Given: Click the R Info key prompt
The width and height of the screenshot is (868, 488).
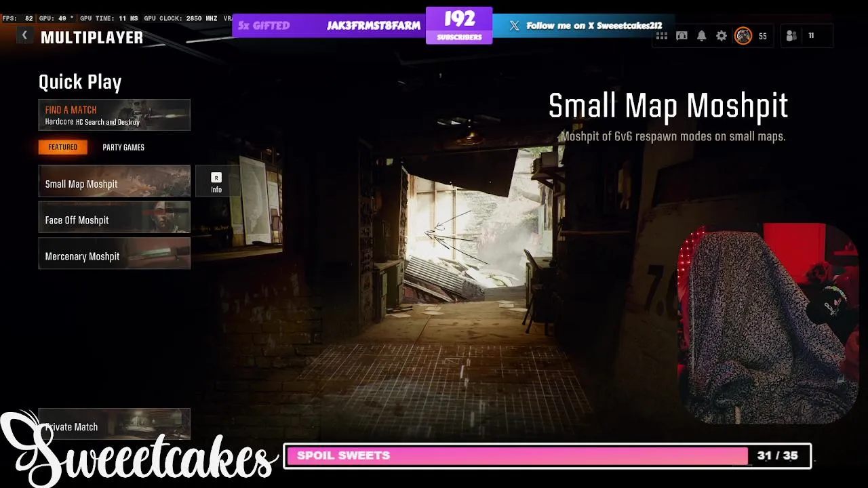Looking at the screenshot, I should 216,182.
